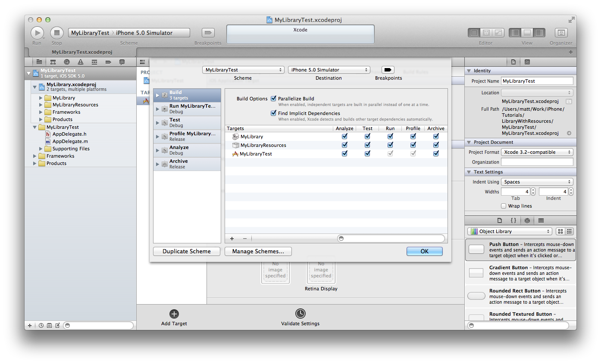Open Indent Using dropdown
The width and height of the screenshot is (601, 364).
click(537, 182)
